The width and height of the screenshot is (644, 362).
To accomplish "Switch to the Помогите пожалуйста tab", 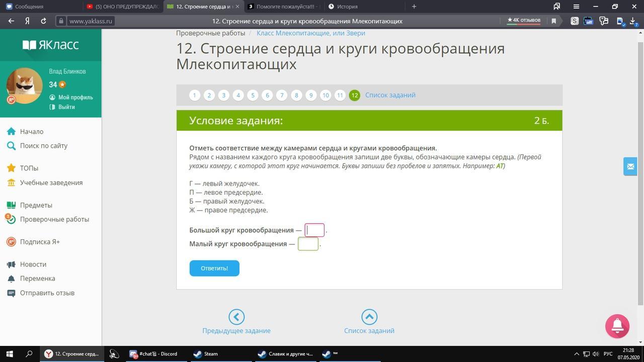I will 283,7.
